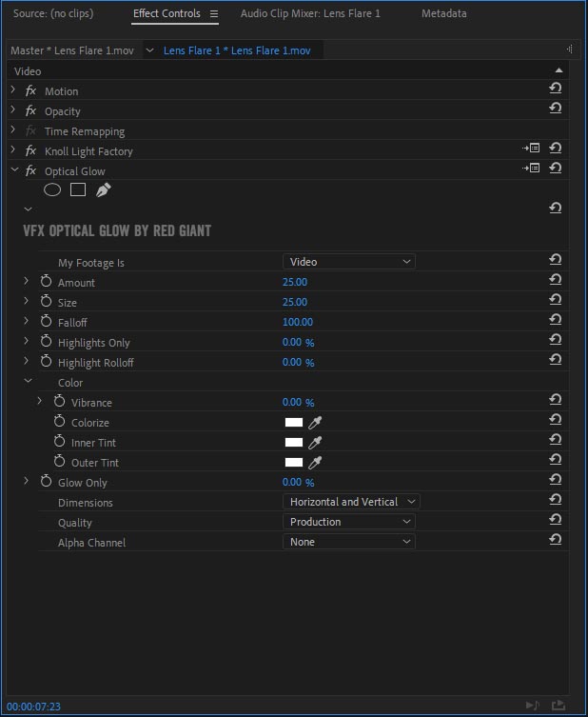Open Audio Clip Mixer tab
This screenshot has height=717, width=588.
pos(310,13)
